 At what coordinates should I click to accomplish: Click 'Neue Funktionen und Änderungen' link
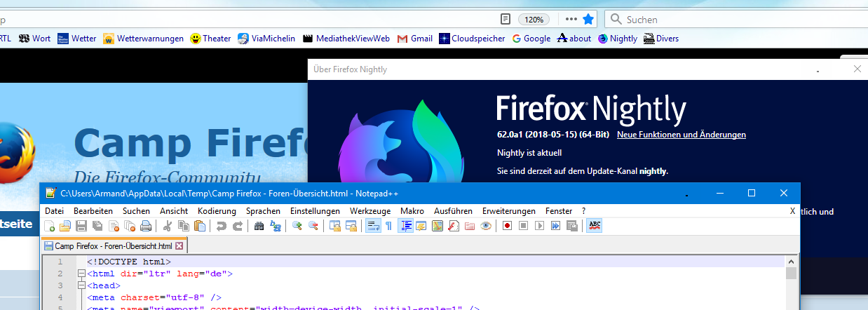tap(681, 134)
